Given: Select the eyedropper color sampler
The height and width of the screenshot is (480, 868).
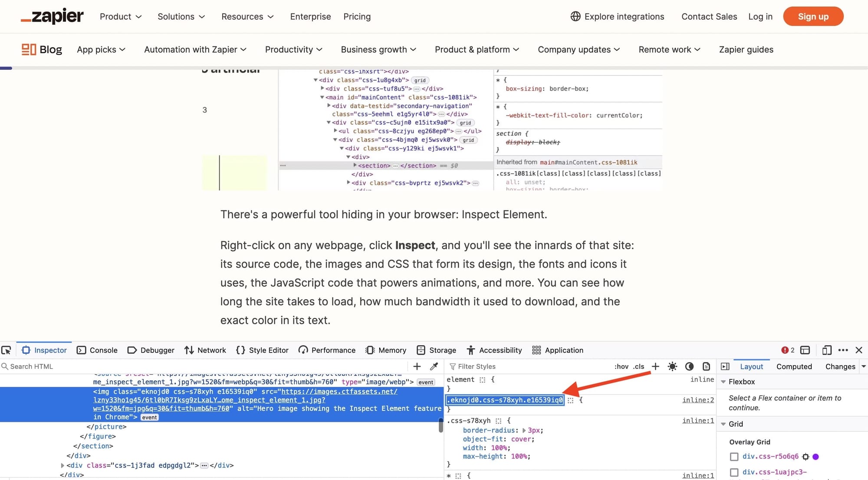Looking at the screenshot, I should click(x=434, y=366).
